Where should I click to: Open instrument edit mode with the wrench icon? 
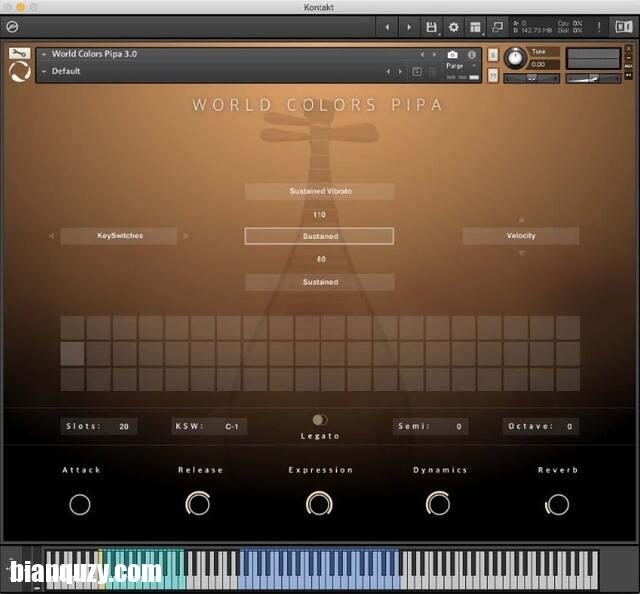(x=19, y=53)
